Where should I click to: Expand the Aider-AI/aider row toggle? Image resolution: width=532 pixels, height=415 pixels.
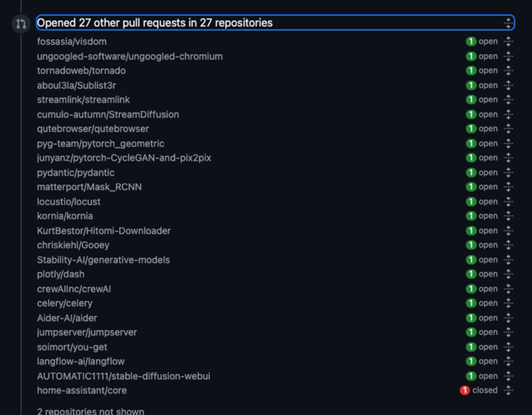pos(508,318)
